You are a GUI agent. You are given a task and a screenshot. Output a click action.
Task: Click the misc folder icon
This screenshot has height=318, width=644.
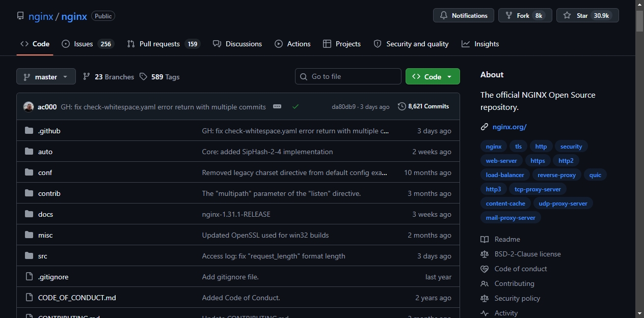(x=29, y=235)
